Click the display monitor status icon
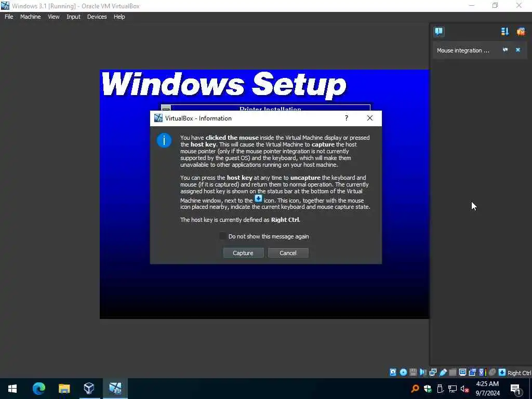This screenshot has height=399, width=532. (462, 372)
